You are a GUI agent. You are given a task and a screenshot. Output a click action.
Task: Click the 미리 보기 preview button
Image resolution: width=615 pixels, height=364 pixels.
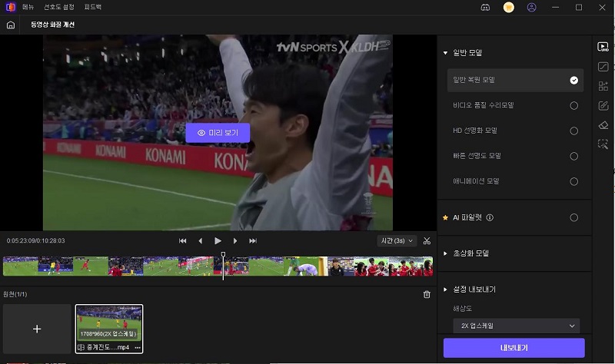pyautogui.click(x=218, y=133)
